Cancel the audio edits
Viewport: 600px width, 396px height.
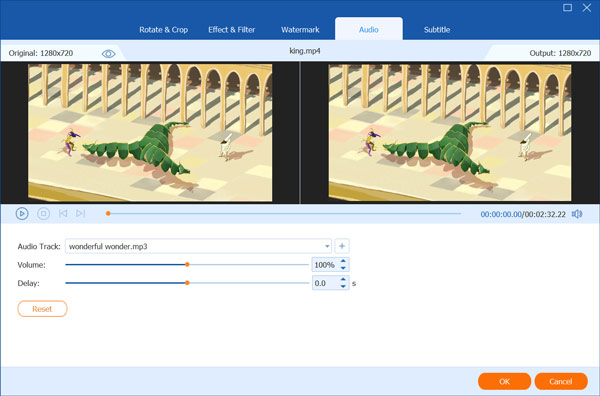[x=561, y=381]
